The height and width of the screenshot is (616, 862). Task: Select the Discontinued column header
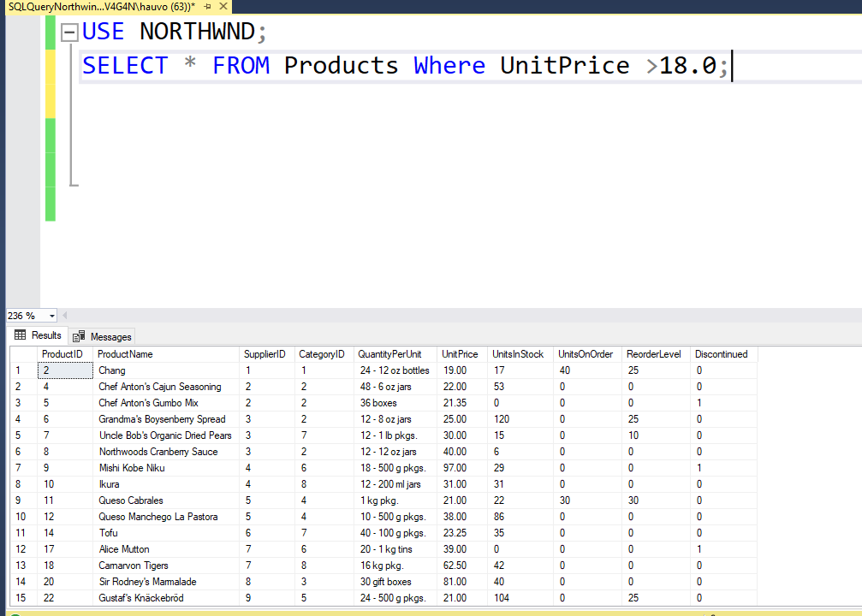coord(721,354)
